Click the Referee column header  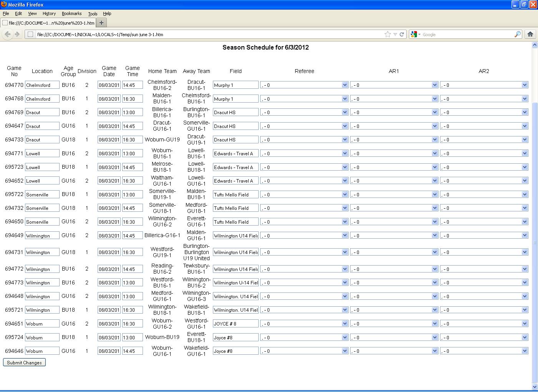coord(304,71)
